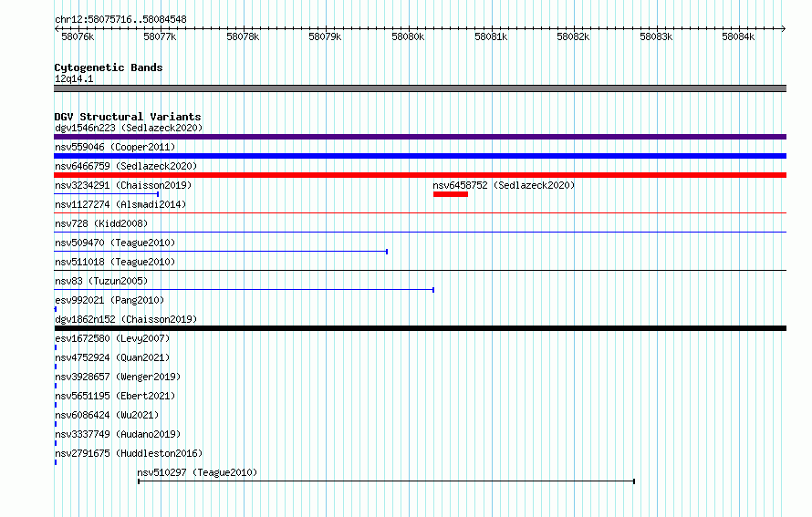Click the gray 12q14.1 cytogenetic band bar
The image size is (812, 517).
[420, 88]
